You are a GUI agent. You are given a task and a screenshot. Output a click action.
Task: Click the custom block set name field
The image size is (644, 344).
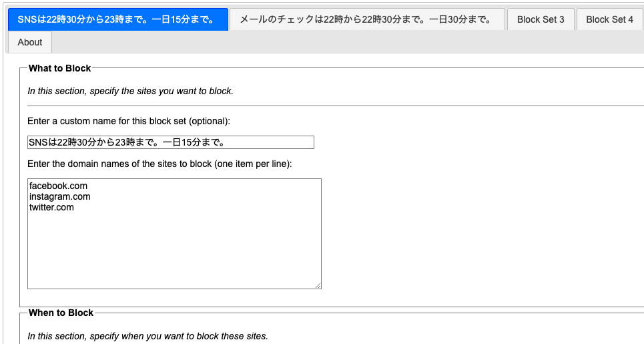(x=171, y=142)
